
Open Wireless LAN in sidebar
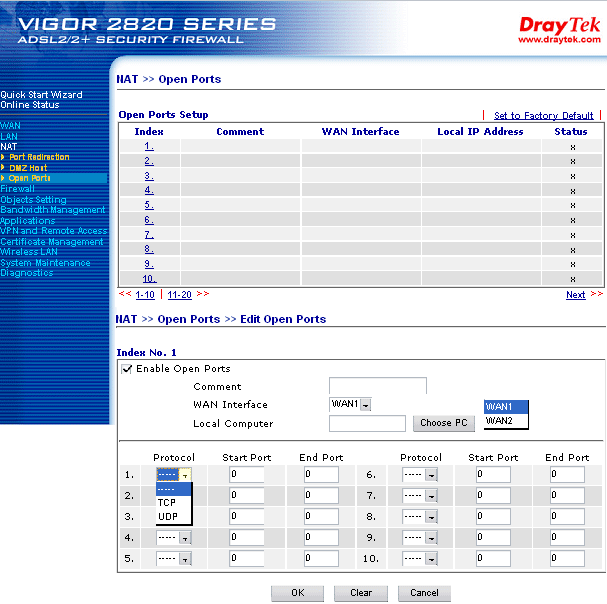pos(29,252)
